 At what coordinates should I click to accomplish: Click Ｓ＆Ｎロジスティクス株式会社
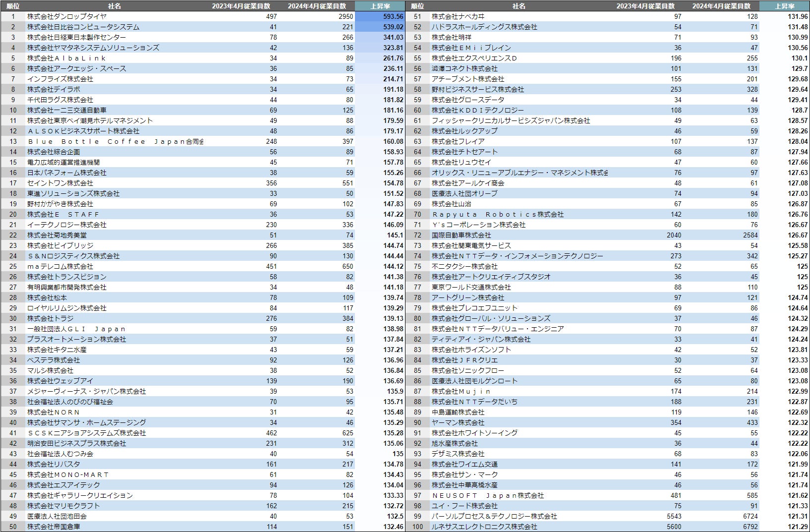point(73,256)
